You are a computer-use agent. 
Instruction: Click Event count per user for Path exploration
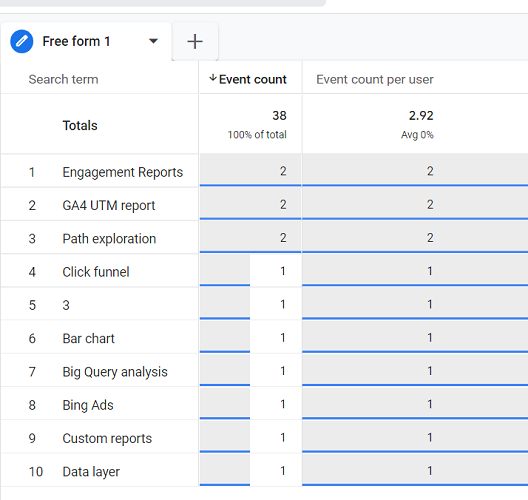point(415,237)
